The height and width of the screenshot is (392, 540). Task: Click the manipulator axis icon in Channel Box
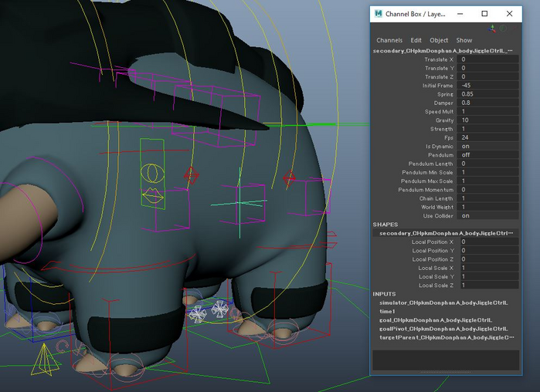[492, 29]
